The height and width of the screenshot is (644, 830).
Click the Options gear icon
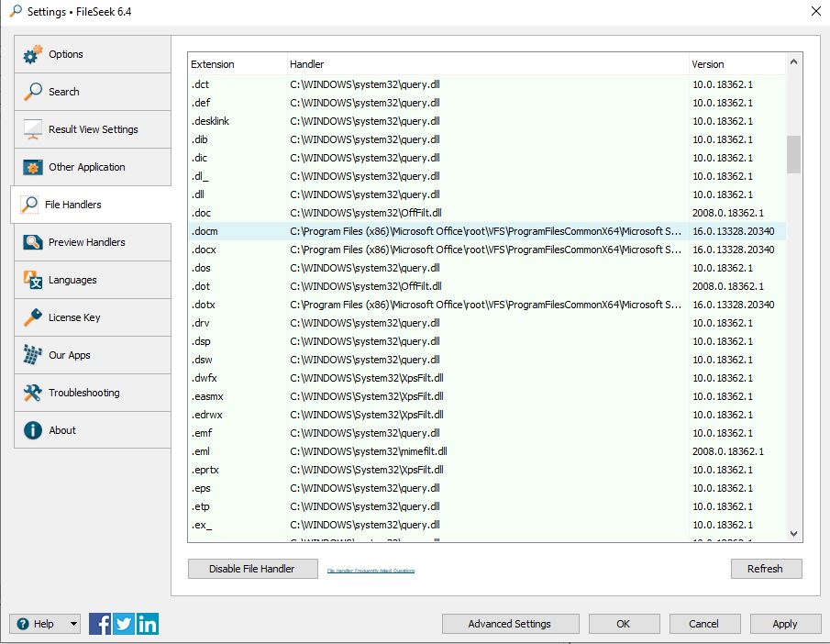[x=33, y=55]
